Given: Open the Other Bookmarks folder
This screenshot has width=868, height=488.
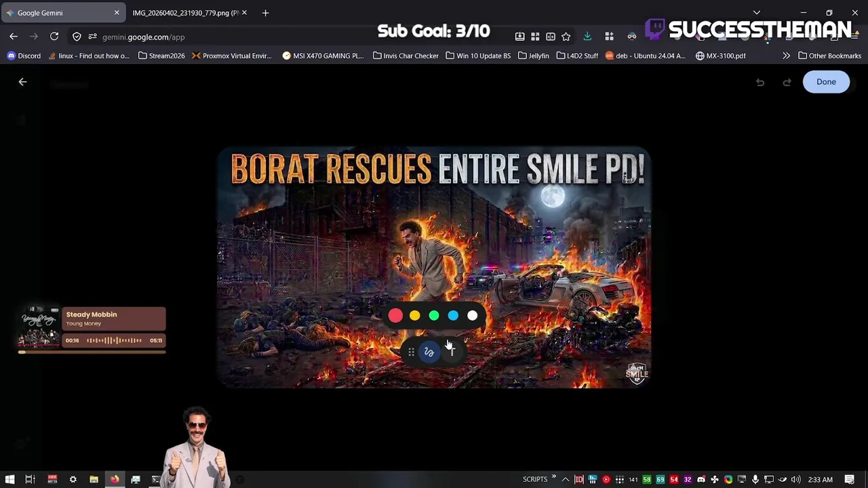Looking at the screenshot, I should [829, 56].
